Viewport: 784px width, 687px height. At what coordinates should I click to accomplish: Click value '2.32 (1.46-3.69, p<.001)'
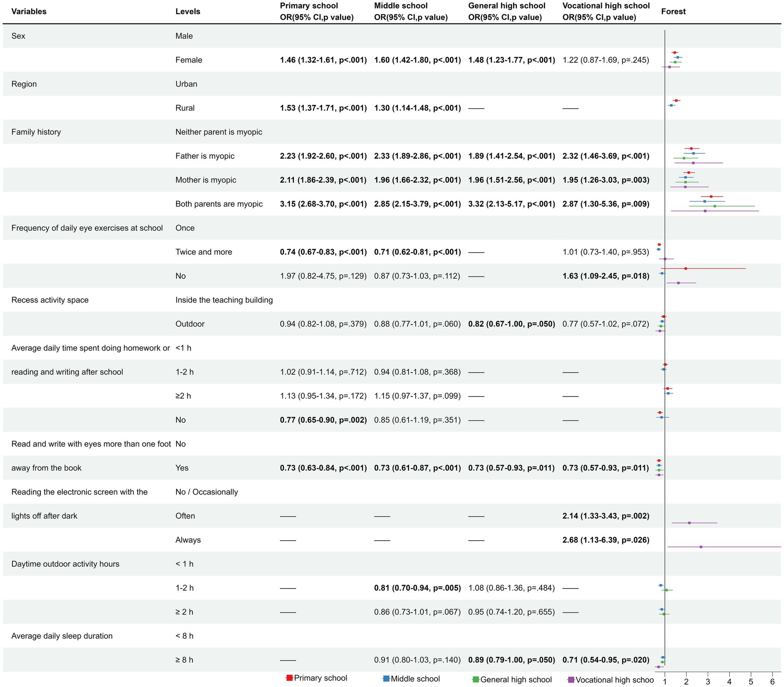[x=606, y=156]
